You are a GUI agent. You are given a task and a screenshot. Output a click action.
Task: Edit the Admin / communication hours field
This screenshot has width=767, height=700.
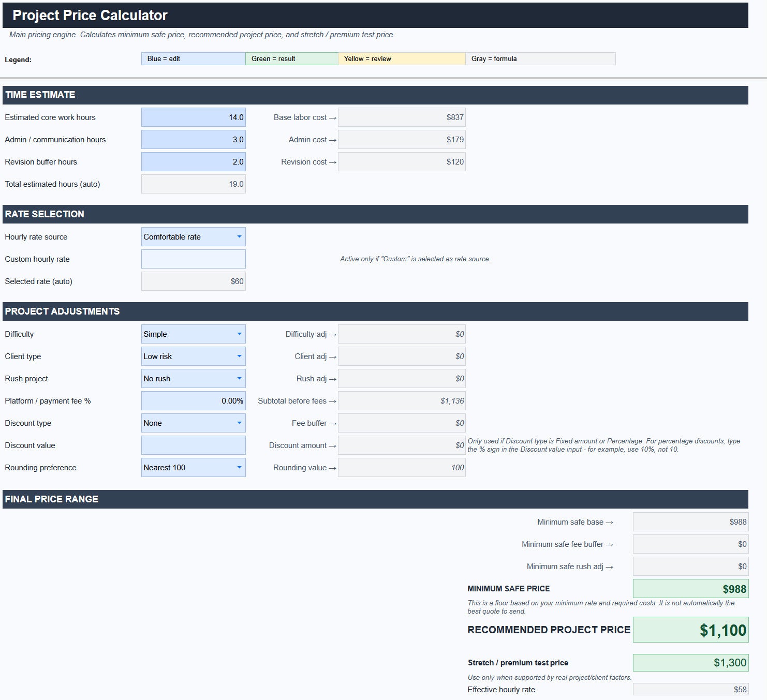[193, 140]
